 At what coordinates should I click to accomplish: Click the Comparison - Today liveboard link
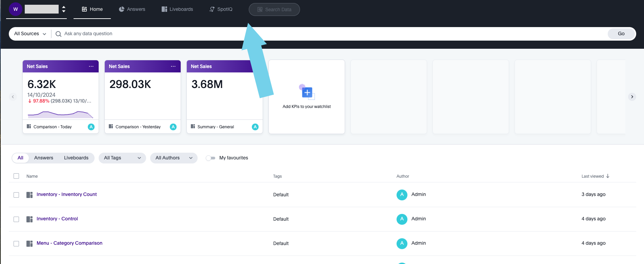tap(53, 127)
